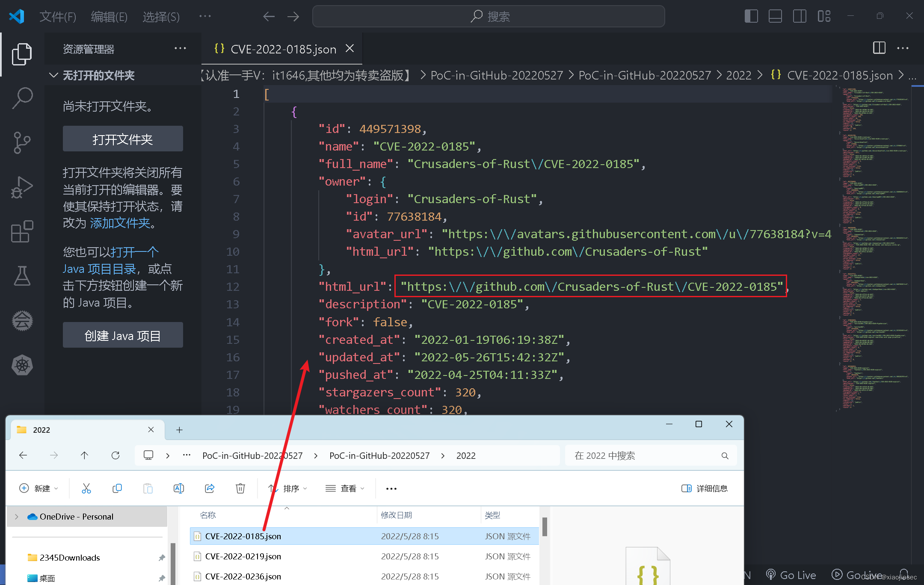Open the Source Control view

(x=22, y=142)
